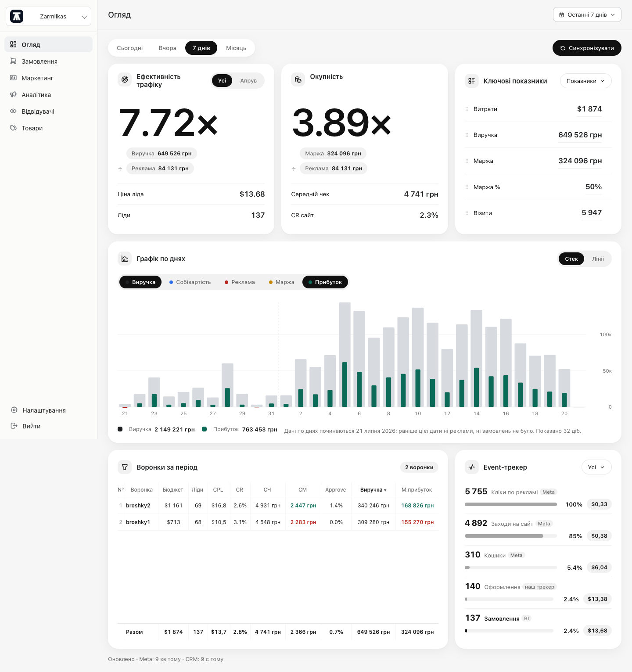
Task: Click the Товари tag icon
Action: pyautogui.click(x=13, y=128)
